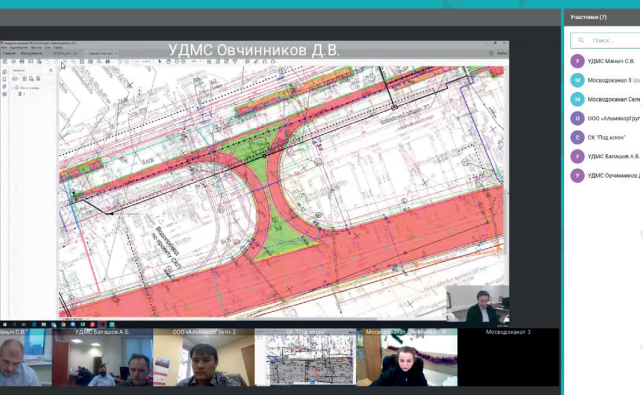Select the hand pan tool
The image size is (643, 395).
tap(168, 62)
